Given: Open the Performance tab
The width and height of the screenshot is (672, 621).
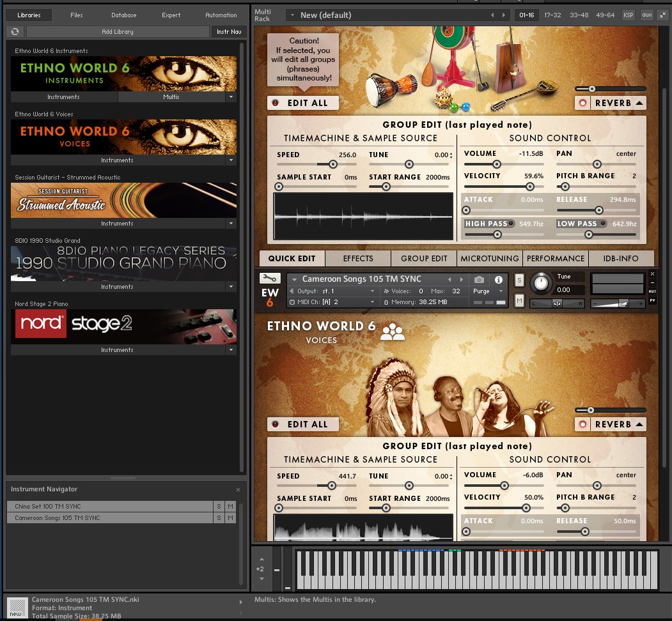Looking at the screenshot, I should [x=556, y=259].
